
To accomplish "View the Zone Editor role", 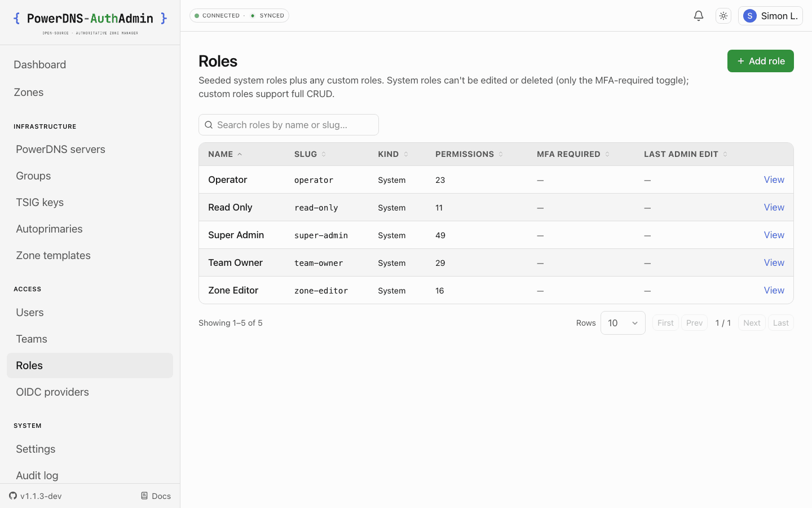I will (774, 290).
